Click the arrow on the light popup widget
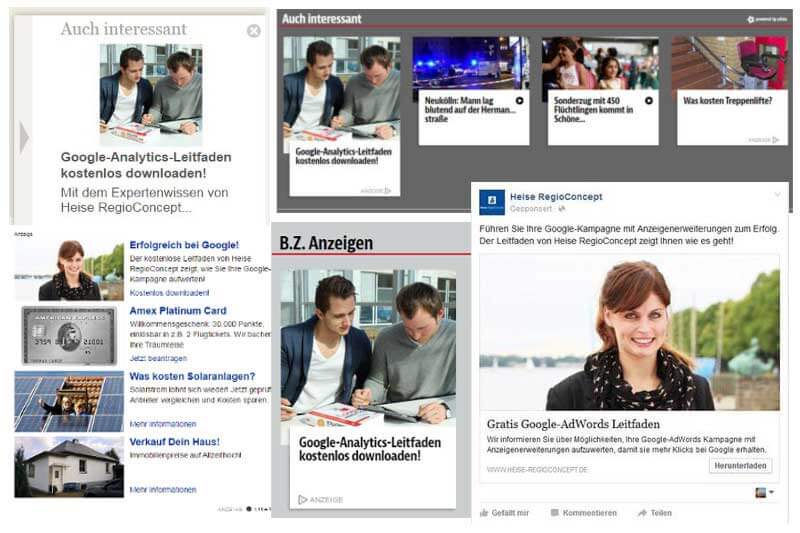Image resolution: width=800 pixels, height=533 pixels. 23,138
